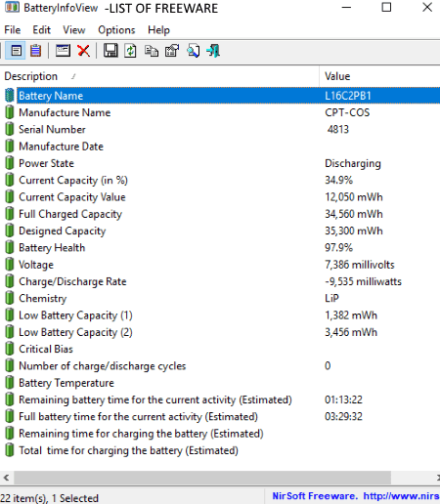Open the View menu

click(74, 30)
